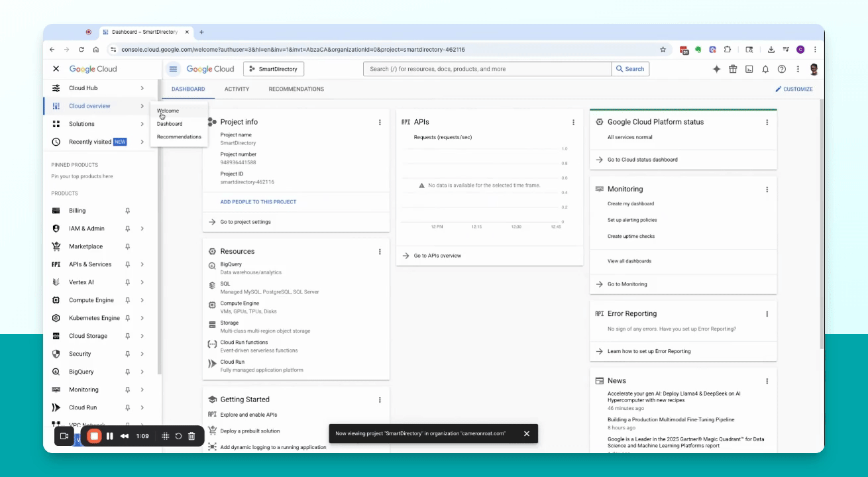
Task: Open Gemini sparkle assistant icon
Action: [x=716, y=69]
